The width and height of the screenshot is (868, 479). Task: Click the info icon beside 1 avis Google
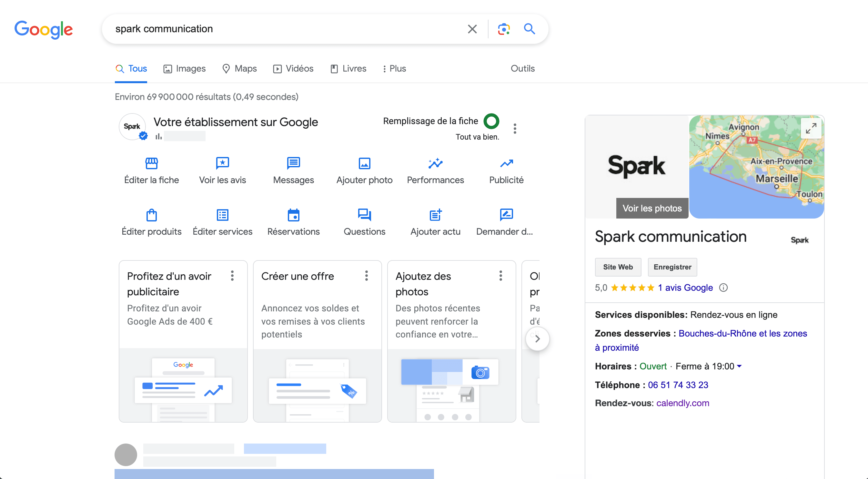723,288
